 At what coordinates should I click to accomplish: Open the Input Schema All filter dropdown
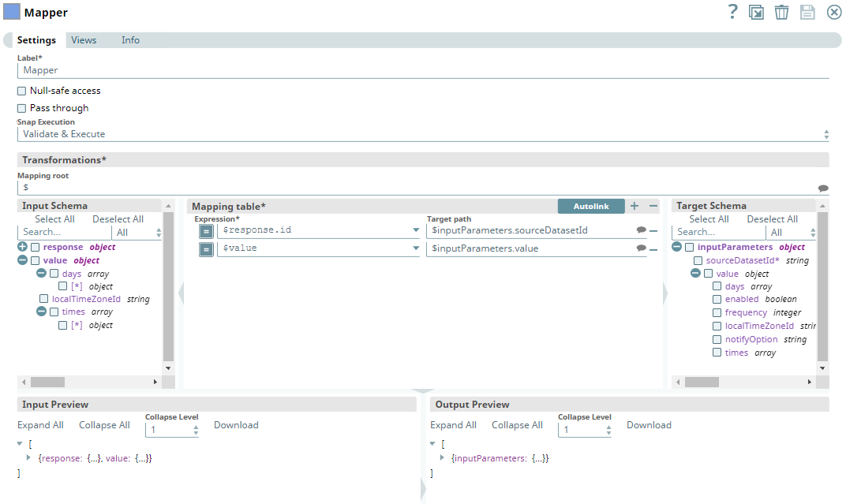tap(137, 233)
